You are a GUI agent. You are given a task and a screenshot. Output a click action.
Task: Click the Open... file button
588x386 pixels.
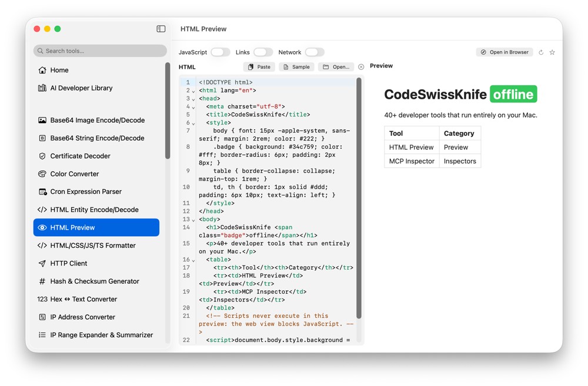[x=336, y=67]
